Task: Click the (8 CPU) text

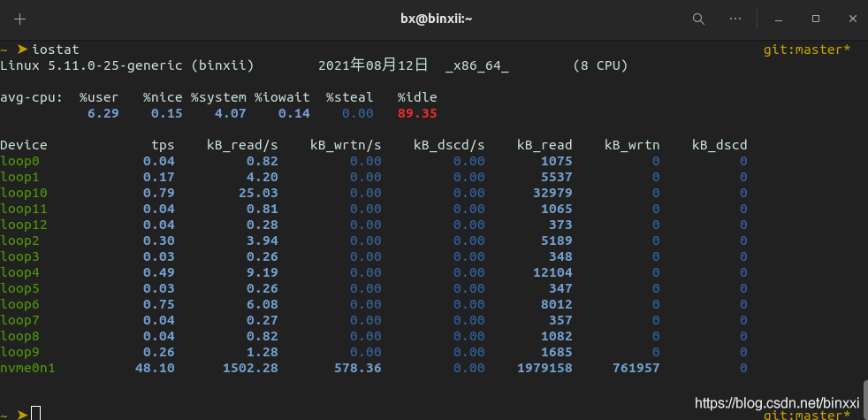Action: pos(601,66)
